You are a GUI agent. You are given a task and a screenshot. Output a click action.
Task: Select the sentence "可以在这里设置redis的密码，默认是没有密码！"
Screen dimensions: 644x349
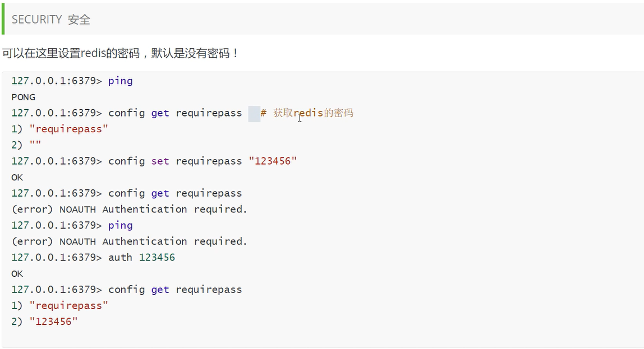point(121,53)
